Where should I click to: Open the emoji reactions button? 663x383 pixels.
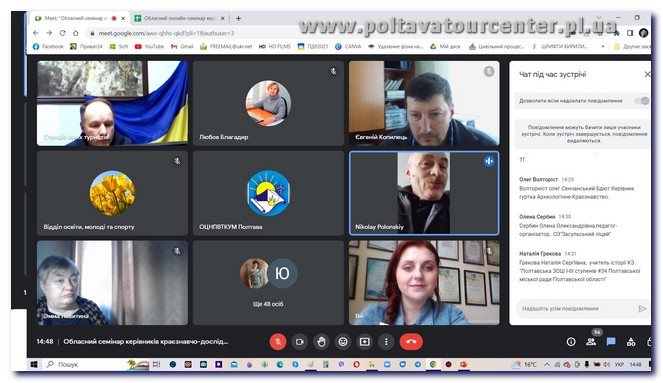(343, 342)
